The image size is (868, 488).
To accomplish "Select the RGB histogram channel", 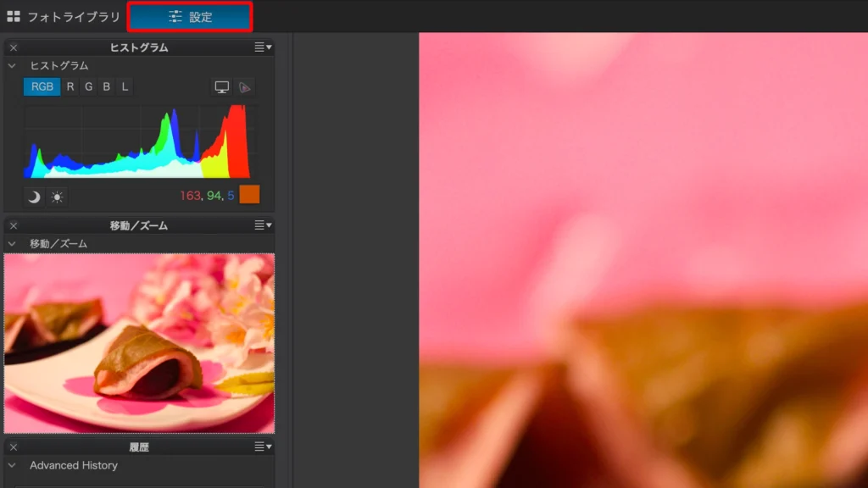I will click(x=42, y=86).
